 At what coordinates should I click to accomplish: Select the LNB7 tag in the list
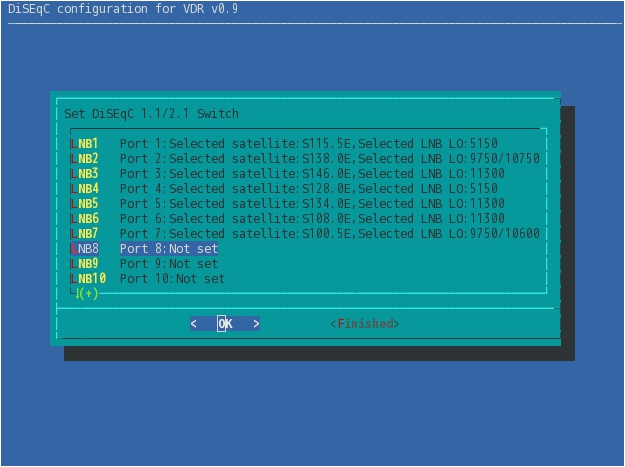click(x=85, y=234)
